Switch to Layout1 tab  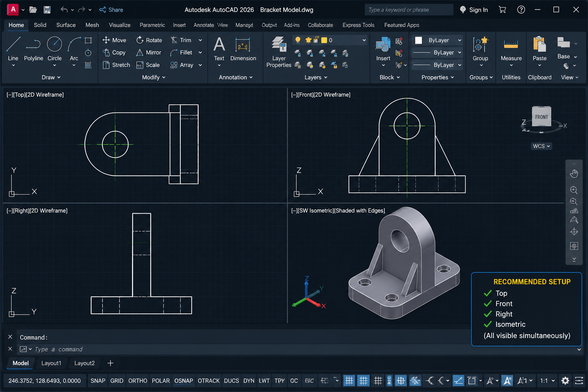coord(51,363)
